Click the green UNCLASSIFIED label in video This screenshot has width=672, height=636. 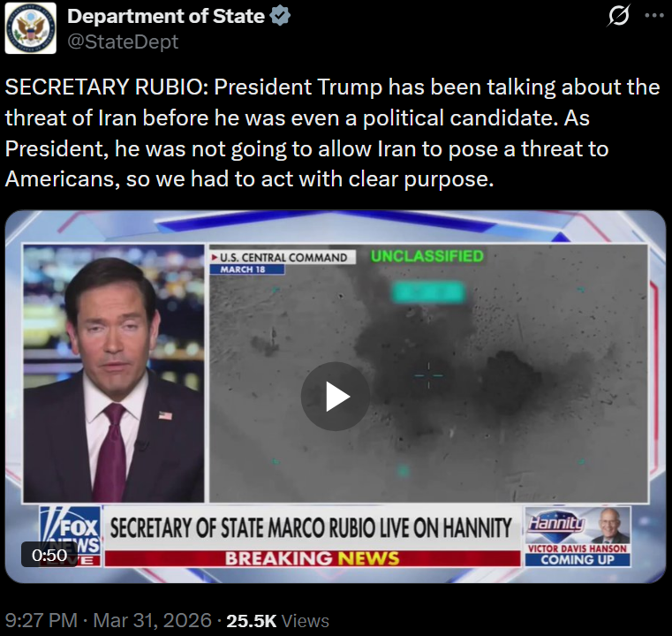[427, 256]
